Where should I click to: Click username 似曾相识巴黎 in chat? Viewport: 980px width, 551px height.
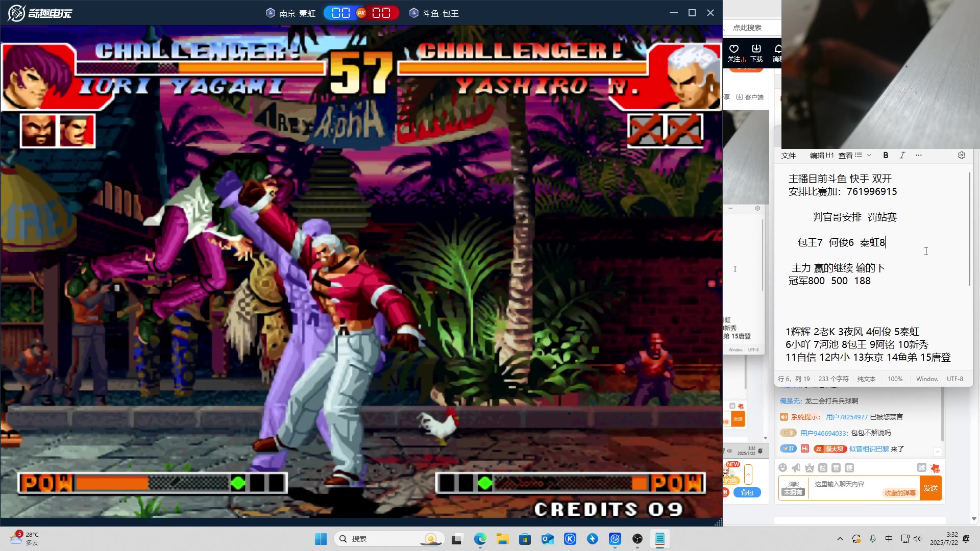click(x=869, y=449)
